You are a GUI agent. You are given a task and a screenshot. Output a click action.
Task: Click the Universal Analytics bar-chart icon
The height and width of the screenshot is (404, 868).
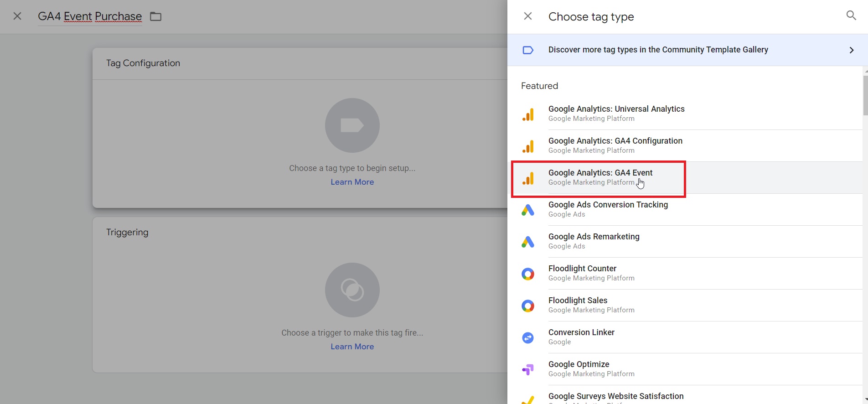pos(528,114)
